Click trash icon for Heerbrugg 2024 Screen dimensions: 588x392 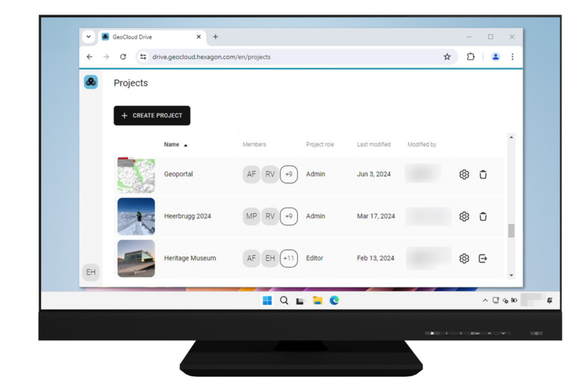coord(483,216)
